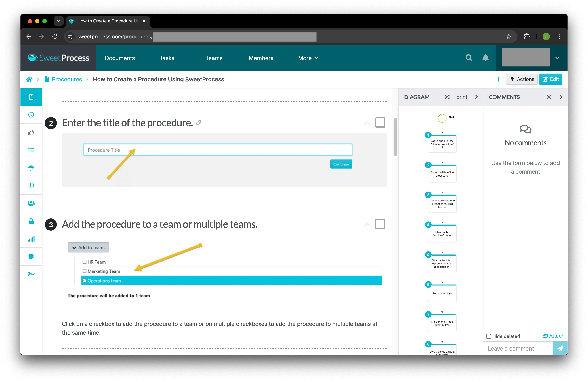Go back with the browser back arrow
This screenshot has width=588, height=382.
[x=29, y=37]
